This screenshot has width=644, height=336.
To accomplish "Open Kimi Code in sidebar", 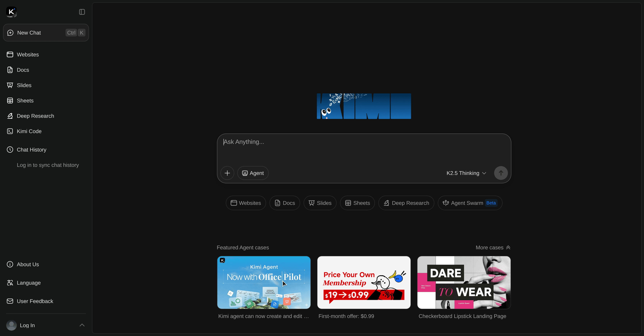I will 29,131.
